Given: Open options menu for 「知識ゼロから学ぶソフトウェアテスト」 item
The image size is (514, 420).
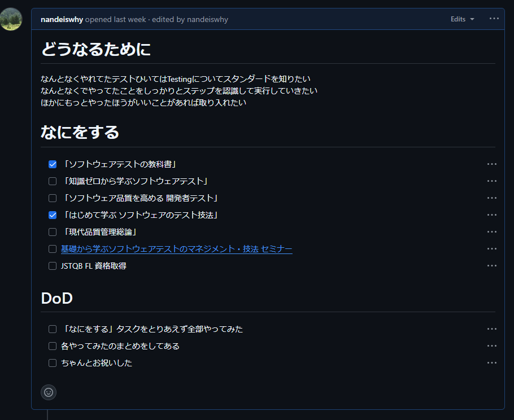Looking at the screenshot, I should click(x=492, y=181).
